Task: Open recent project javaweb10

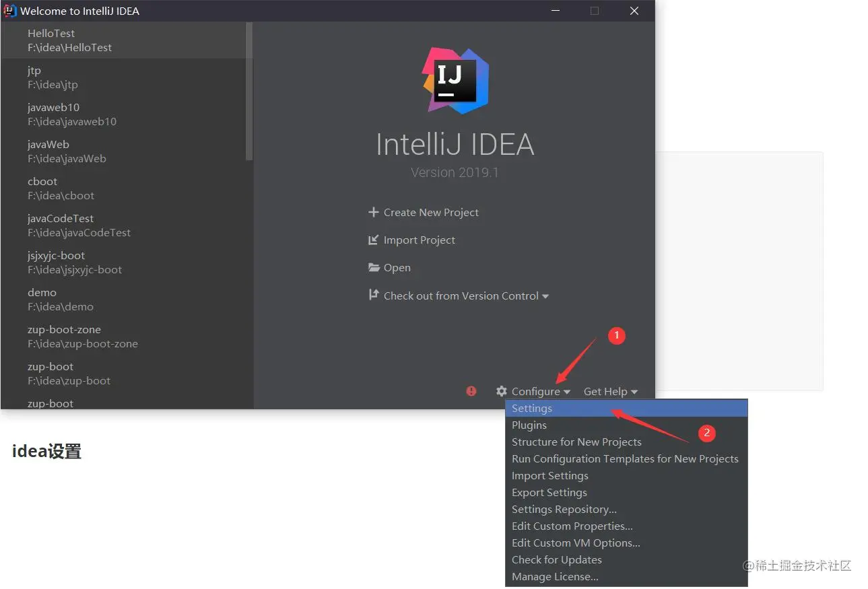Action: tap(123, 114)
